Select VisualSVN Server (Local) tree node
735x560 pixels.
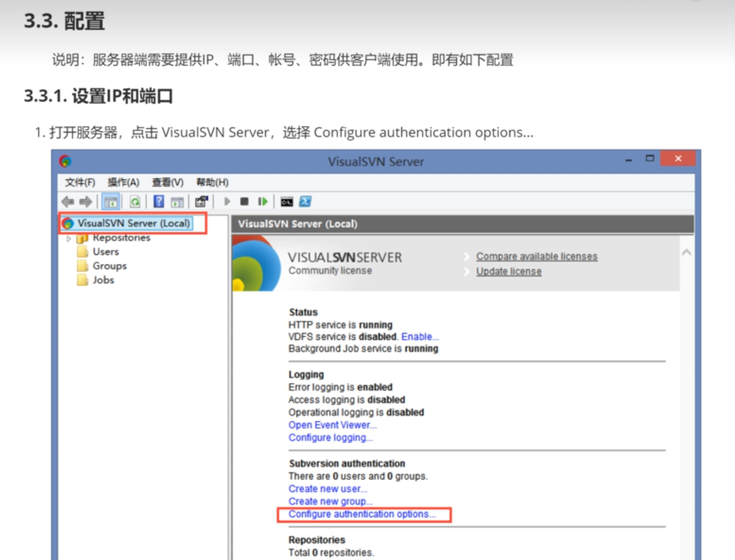134,224
